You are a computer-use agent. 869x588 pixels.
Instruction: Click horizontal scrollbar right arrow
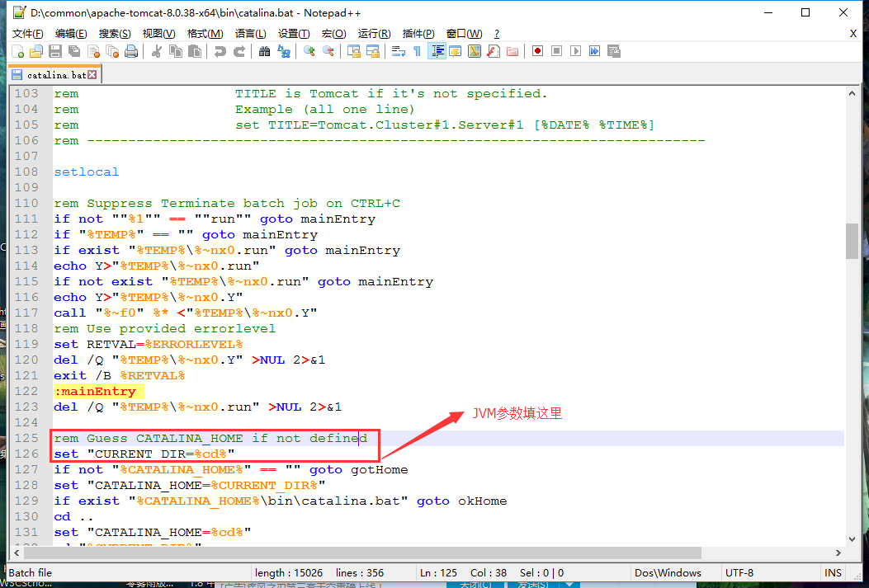pos(838,553)
